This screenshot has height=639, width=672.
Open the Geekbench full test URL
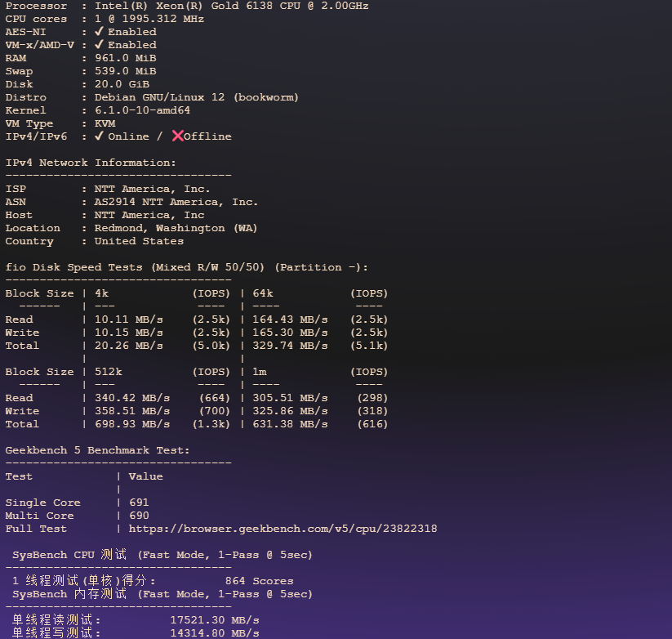pyautogui.click(x=283, y=529)
